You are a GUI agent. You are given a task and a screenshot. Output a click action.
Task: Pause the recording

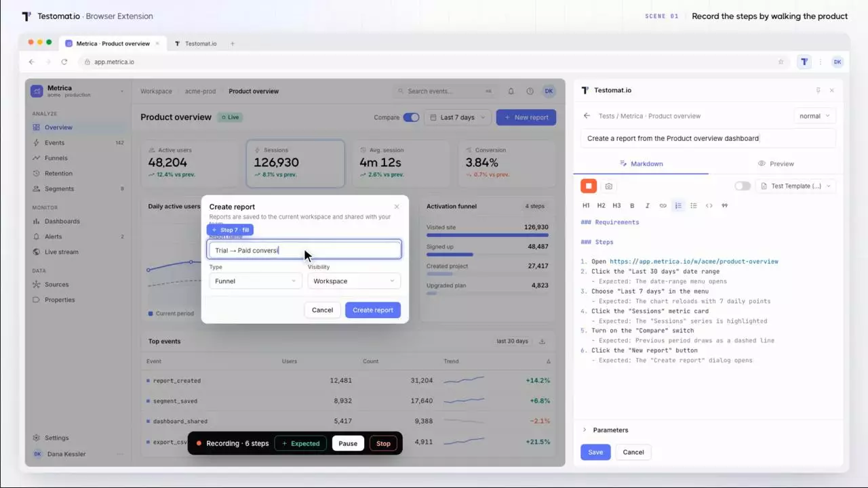pyautogui.click(x=348, y=443)
